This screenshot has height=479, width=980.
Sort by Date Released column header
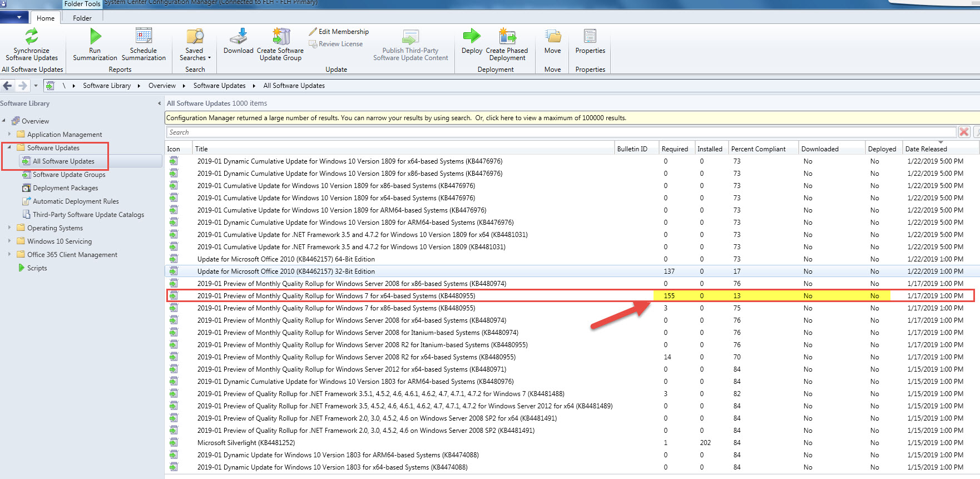(x=941, y=149)
